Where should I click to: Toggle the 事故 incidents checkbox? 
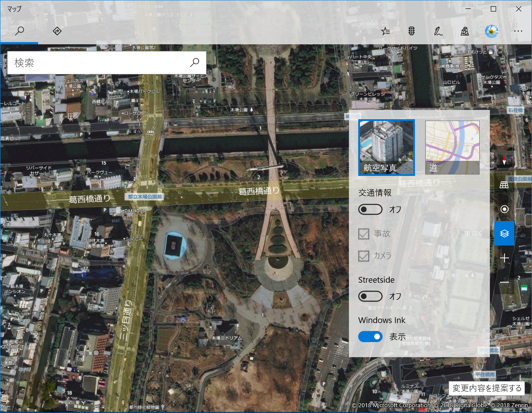click(x=364, y=233)
